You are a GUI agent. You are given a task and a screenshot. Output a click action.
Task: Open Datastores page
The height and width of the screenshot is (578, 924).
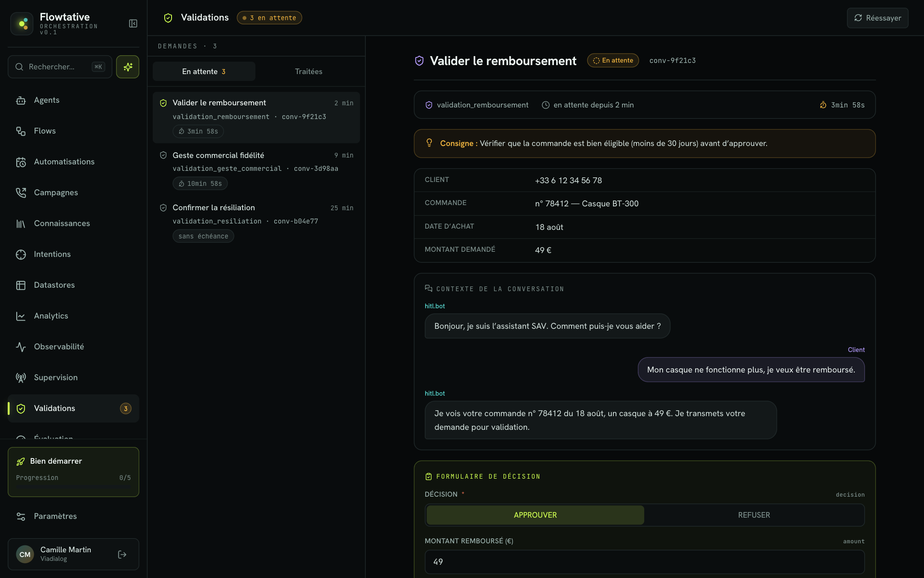tap(73, 285)
